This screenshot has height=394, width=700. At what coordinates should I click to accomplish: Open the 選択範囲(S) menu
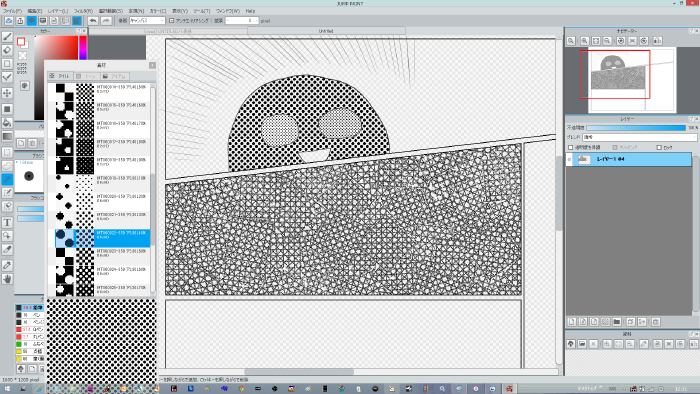tap(110, 11)
